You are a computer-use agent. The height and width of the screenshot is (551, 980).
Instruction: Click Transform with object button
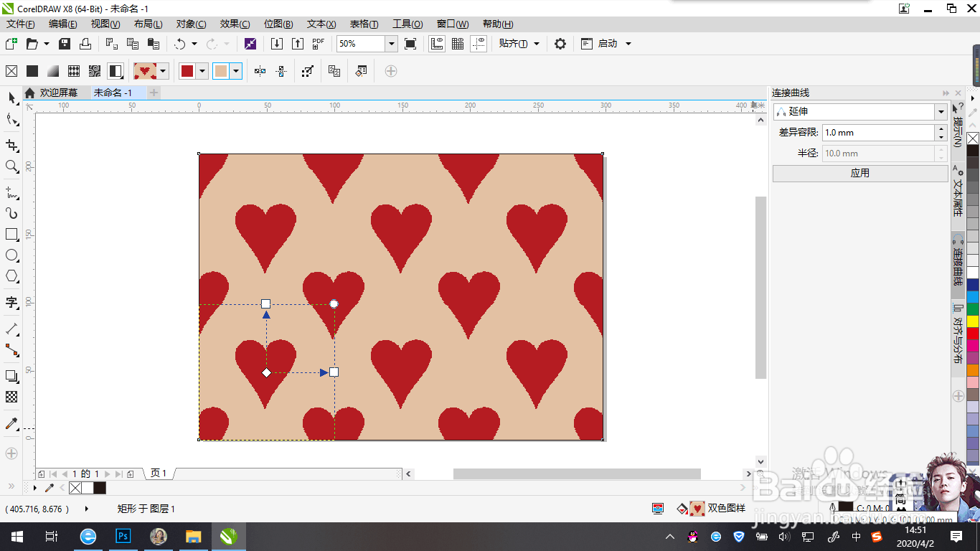tap(308, 71)
